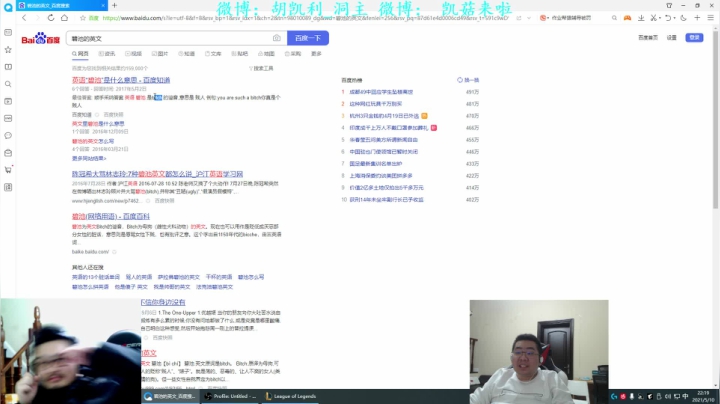720x404 pixels.
Task: Switch to the 资讯 tab
Action: pos(107,54)
